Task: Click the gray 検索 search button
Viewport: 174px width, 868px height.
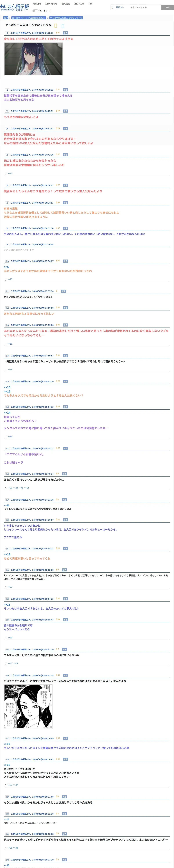Action: pyautogui.click(x=168, y=7)
